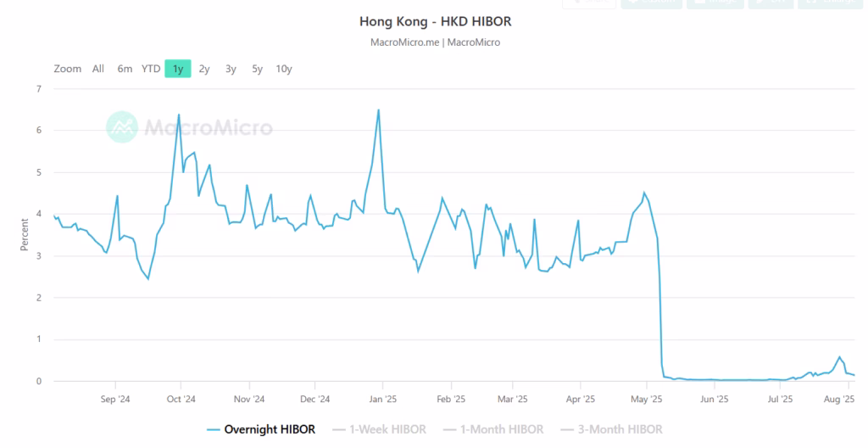Click the y-axis value 2
868x448 pixels.
pyautogui.click(x=39, y=298)
